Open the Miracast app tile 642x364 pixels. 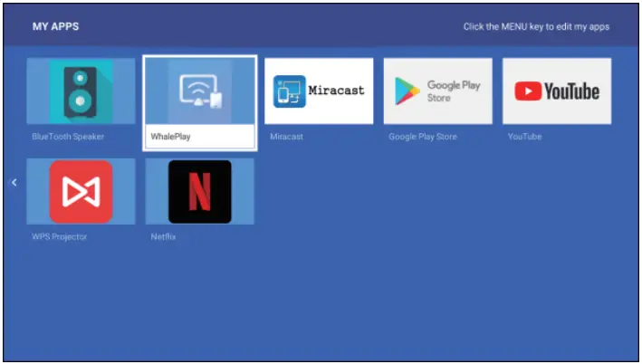coord(319,91)
